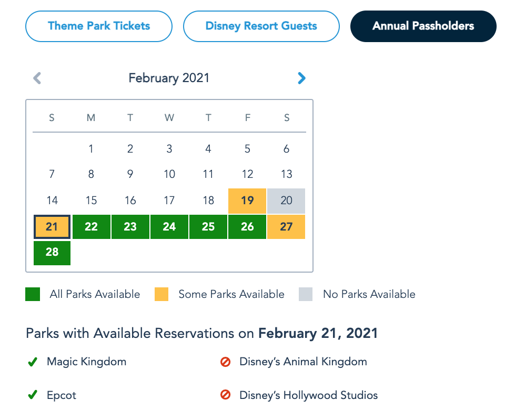Screen dimensions: 525x420
Task: Click unavailable icon beside Disney's Animal Kingdom
Action: click(226, 362)
